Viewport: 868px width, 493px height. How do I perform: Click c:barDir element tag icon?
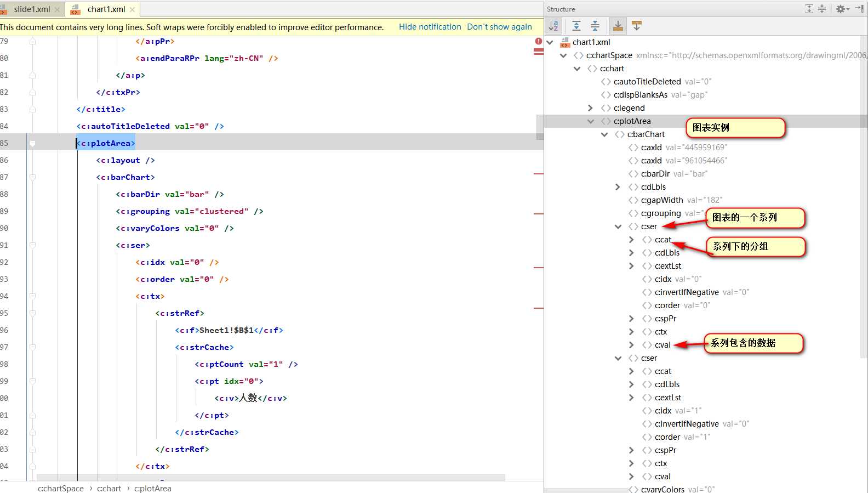coord(633,174)
